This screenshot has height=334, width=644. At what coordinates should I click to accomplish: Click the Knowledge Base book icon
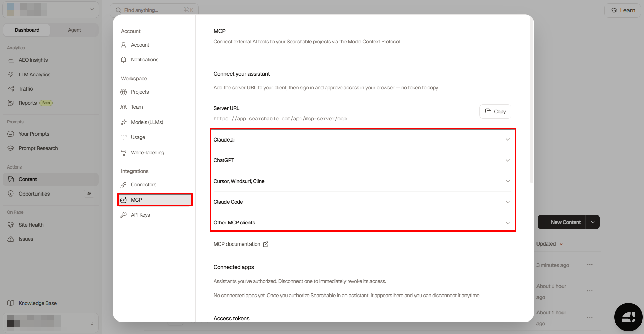click(11, 303)
